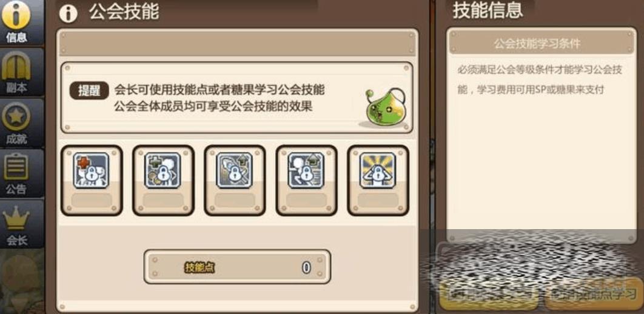
Task: Click the blank banner above reminder box
Action: point(237,42)
